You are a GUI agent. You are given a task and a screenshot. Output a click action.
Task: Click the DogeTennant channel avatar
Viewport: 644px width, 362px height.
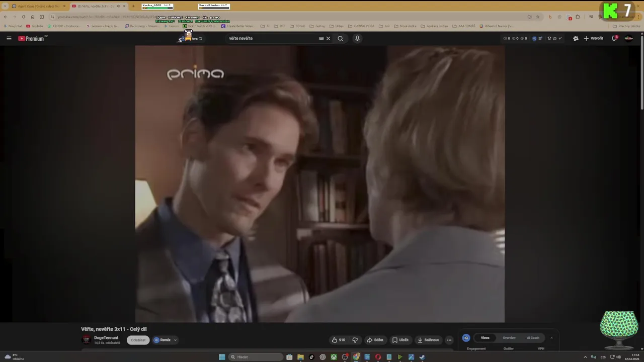click(86, 340)
